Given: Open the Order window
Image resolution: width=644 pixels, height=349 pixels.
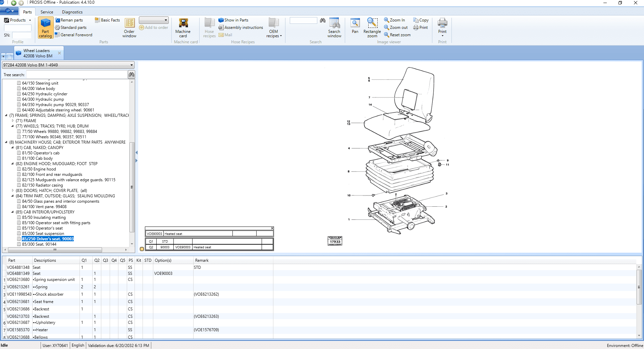Looking at the screenshot, I should (x=129, y=28).
